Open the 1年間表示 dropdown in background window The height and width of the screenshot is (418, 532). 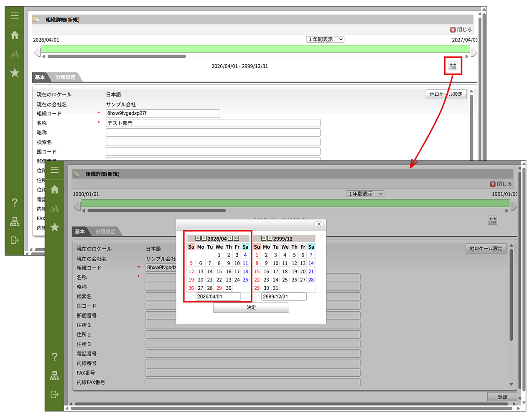[325, 39]
